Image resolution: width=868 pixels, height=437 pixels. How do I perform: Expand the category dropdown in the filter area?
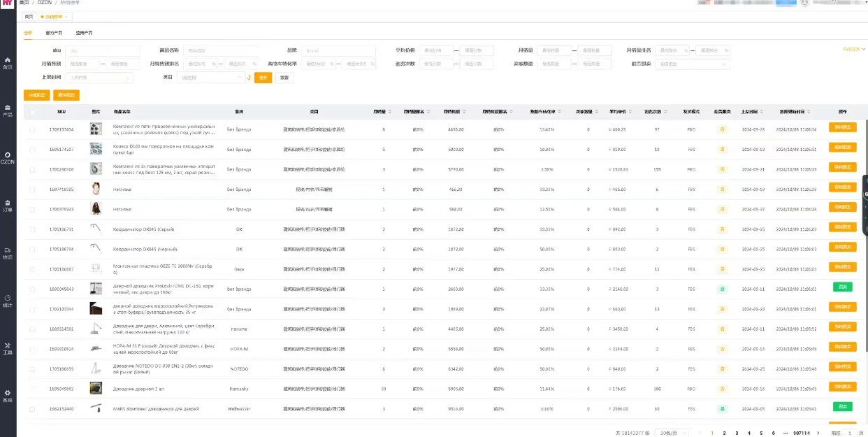click(x=212, y=78)
